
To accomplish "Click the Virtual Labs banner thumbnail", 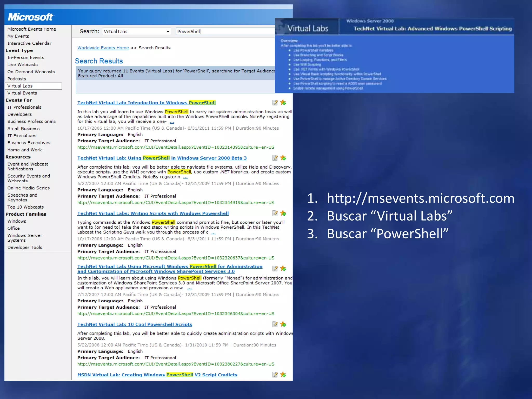I will (x=395, y=55).
